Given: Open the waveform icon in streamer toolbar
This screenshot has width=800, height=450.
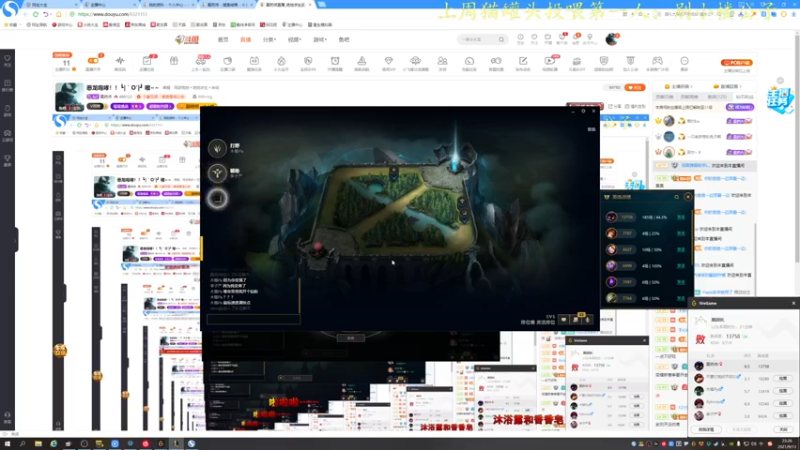Looking at the screenshot, I should 120,61.
